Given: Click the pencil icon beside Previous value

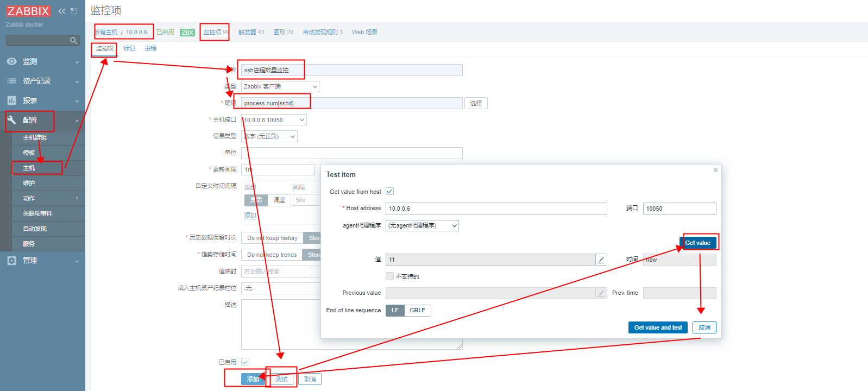Looking at the screenshot, I should point(601,293).
